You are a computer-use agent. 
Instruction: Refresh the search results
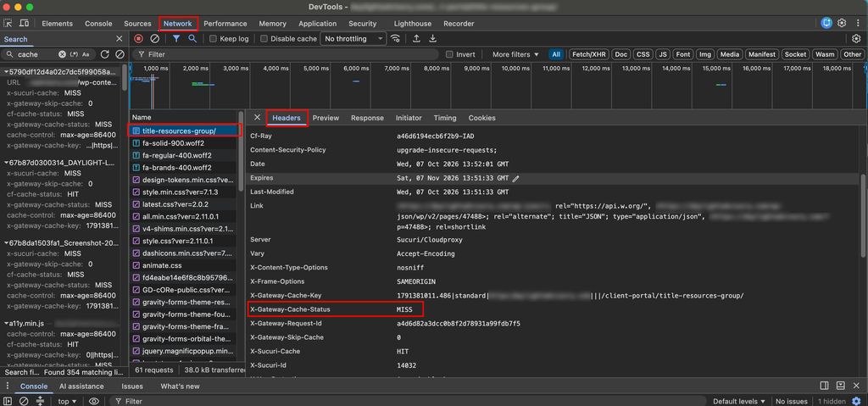coord(104,54)
